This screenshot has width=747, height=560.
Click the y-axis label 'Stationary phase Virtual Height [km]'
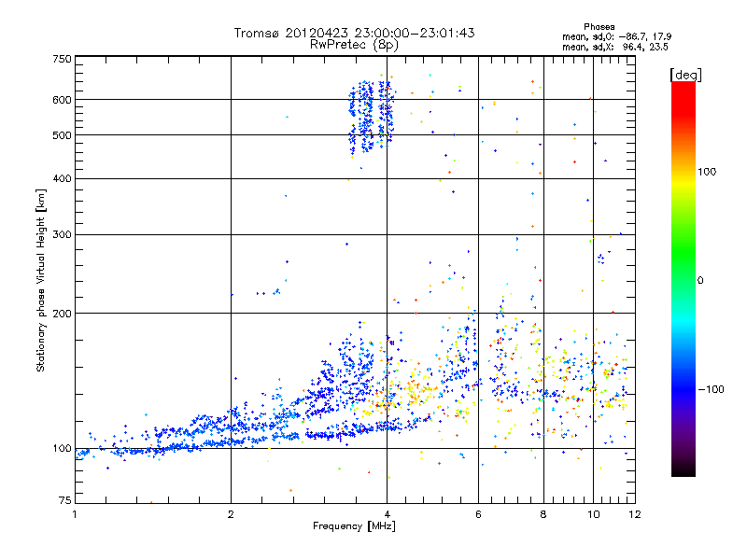[x=41, y=281]
